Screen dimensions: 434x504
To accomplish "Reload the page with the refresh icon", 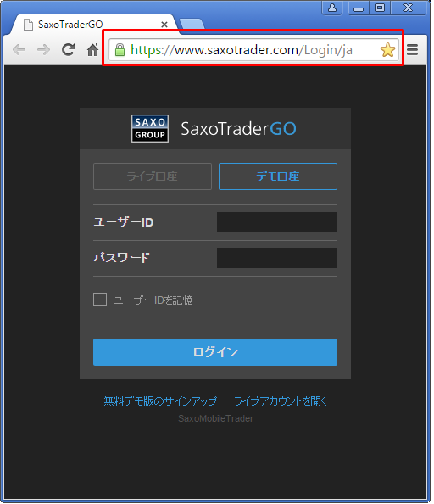I will click(x=68, y=49).
